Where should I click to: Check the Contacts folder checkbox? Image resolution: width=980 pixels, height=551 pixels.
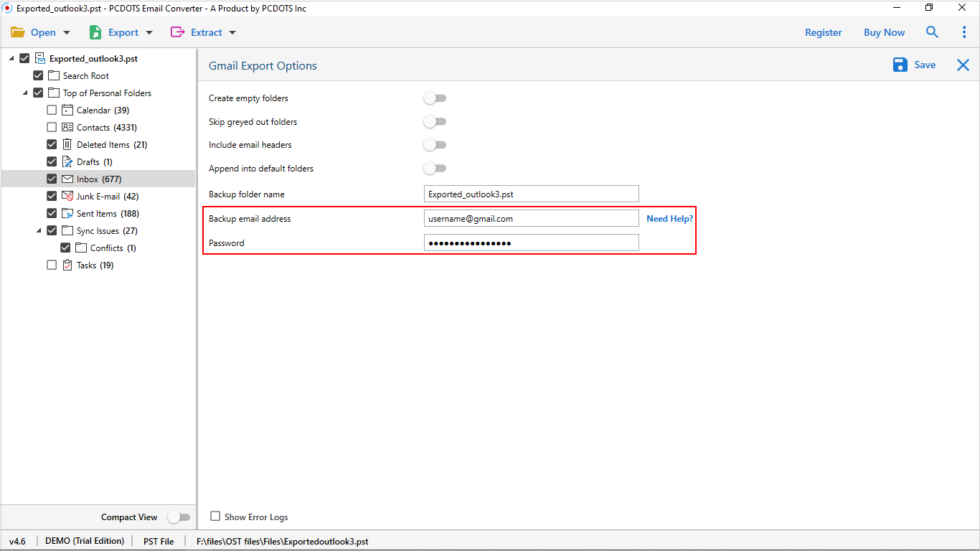(52, 128)
